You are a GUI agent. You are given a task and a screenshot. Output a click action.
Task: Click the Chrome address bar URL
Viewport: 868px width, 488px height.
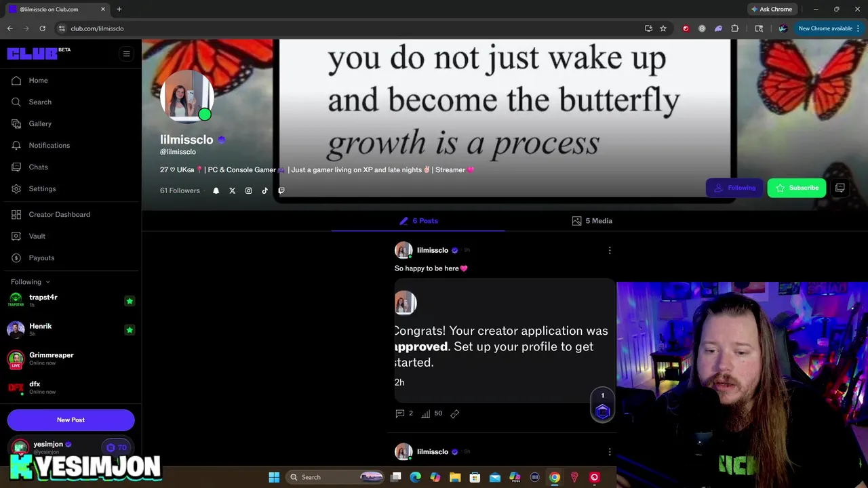click(97, 28)
